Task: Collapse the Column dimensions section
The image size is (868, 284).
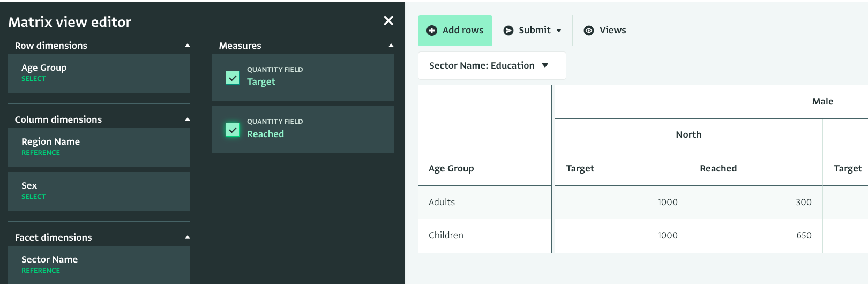Action: pyautogui.click(x=187, y=119)
